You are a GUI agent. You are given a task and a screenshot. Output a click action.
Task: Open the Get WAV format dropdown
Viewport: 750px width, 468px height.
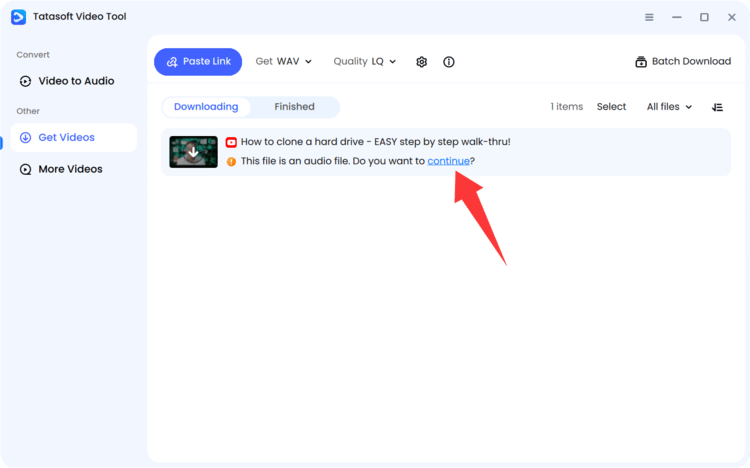tap(284, 61)
